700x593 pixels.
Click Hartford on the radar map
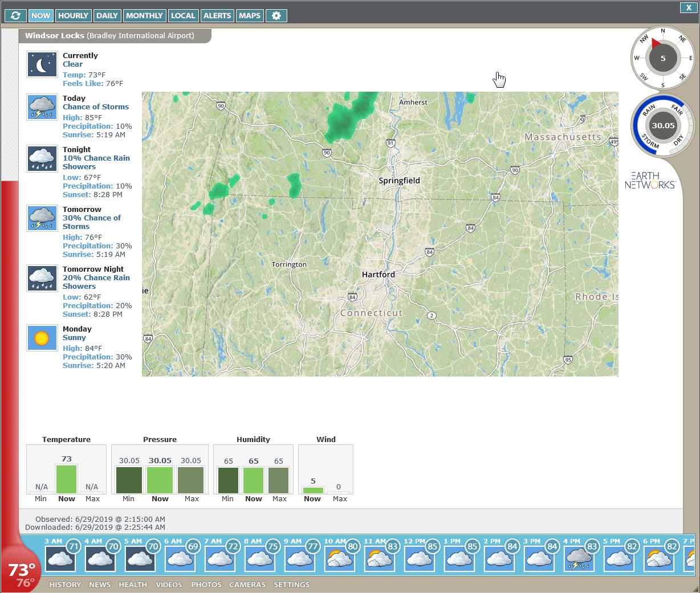(378, 275)
